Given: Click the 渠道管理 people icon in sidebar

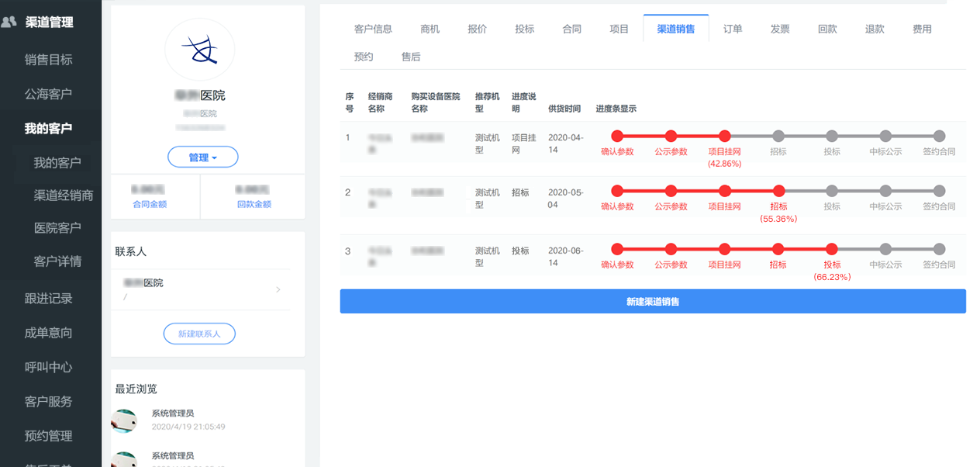Looking at the screenshot, I should point(9,22).
